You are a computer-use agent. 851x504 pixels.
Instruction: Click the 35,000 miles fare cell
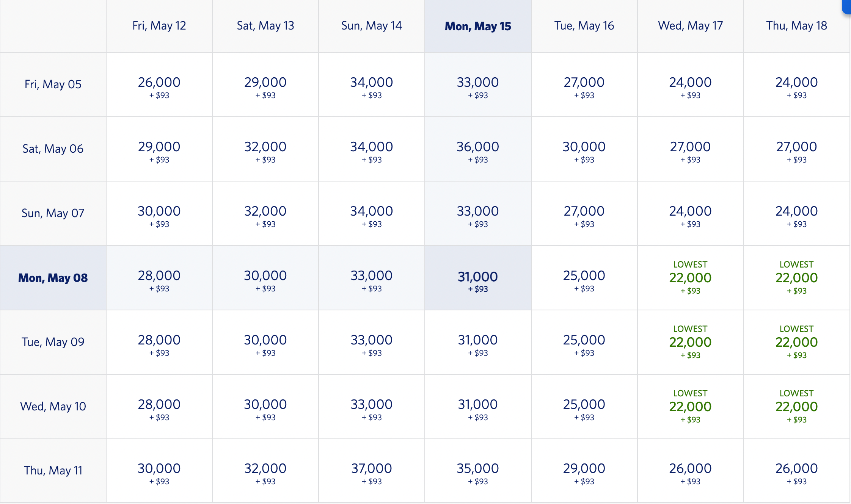[477, 471]
